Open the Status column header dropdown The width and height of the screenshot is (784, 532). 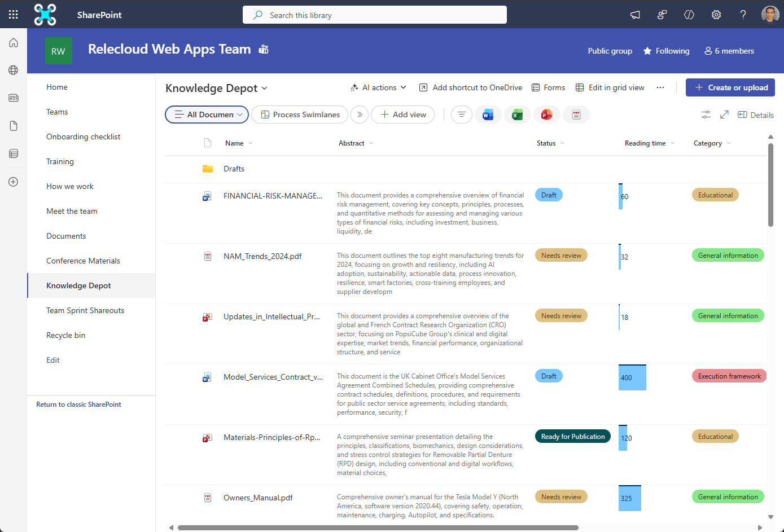point(561,143)
